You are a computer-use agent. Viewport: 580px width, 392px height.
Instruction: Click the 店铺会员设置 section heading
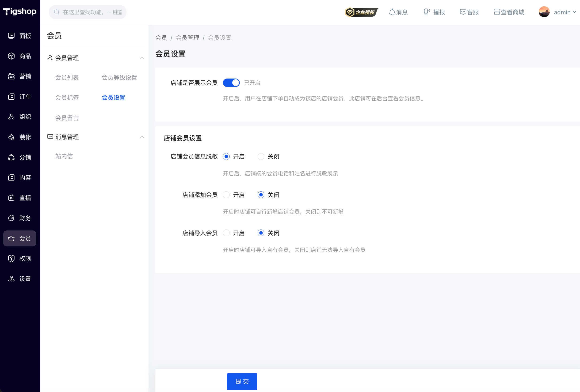183,138
